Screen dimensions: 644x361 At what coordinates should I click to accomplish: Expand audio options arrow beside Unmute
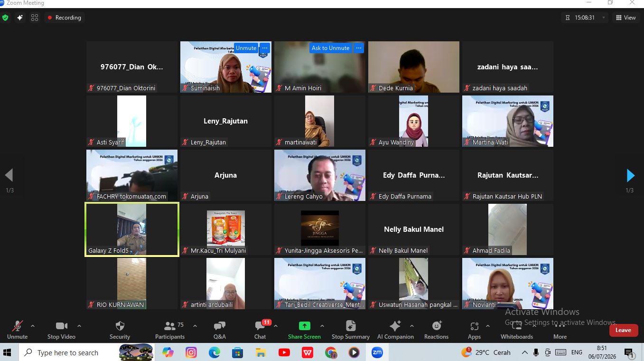33,326
